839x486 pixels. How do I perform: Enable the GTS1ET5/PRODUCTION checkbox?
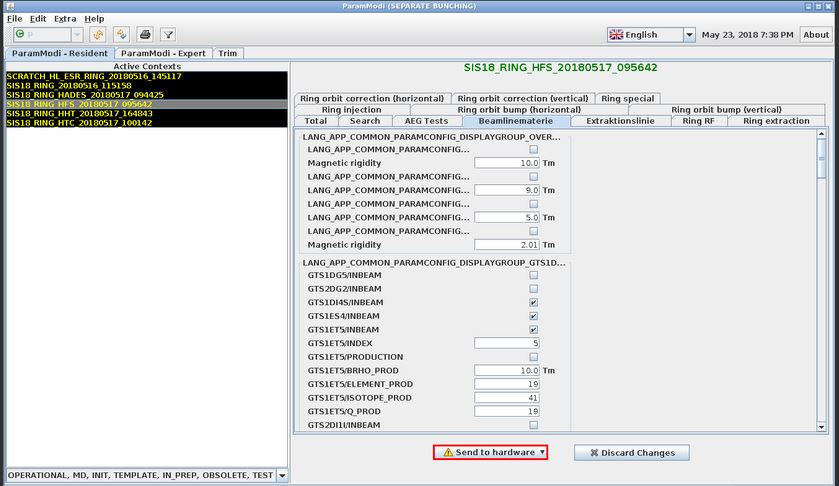[533, 357]
